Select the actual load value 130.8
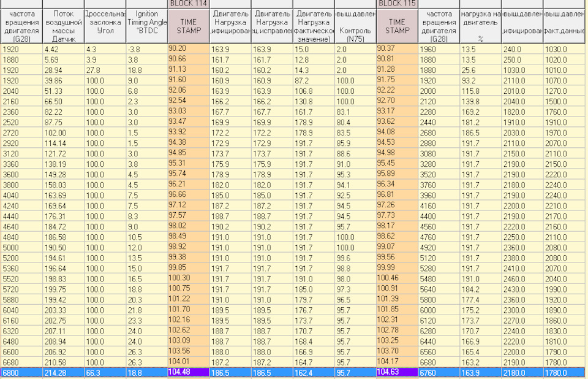Viewport: 588px width, 379px height. coord(314,101)
